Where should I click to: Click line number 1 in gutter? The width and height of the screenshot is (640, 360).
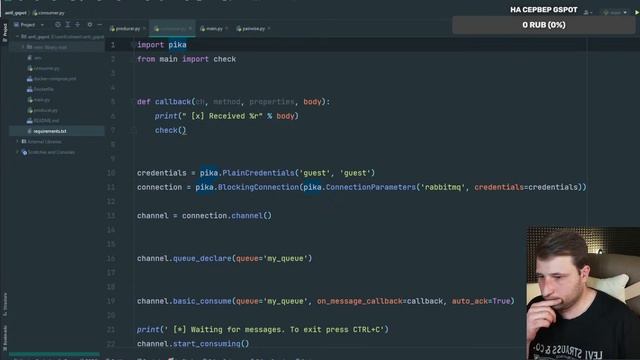(x=113, y=45)
